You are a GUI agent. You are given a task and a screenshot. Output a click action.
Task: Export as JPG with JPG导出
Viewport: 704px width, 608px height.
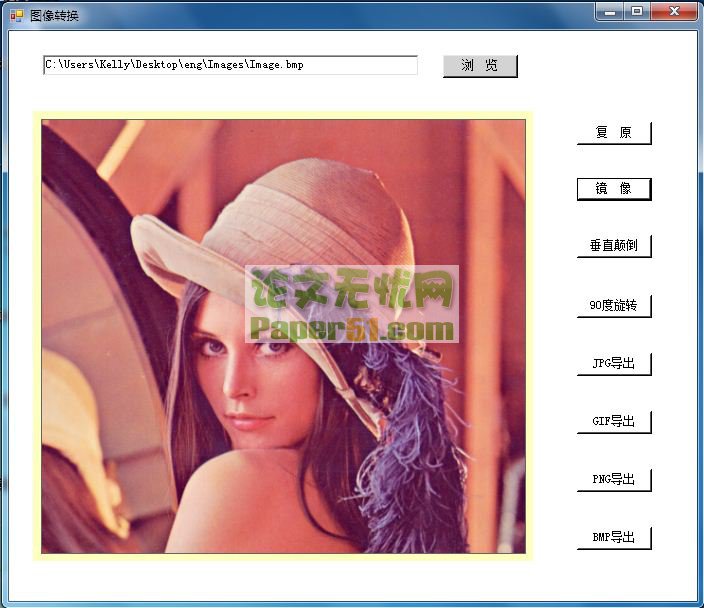(614, 364)
